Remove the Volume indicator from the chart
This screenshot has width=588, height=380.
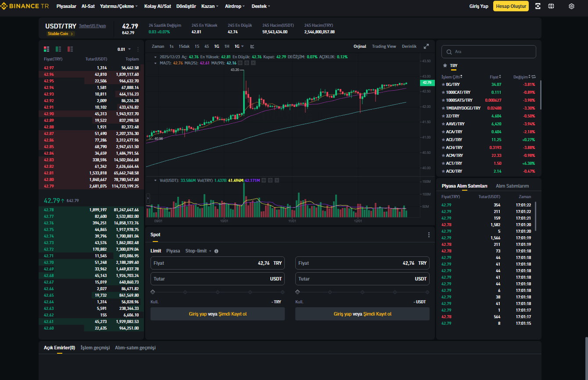tap(277, 180)
